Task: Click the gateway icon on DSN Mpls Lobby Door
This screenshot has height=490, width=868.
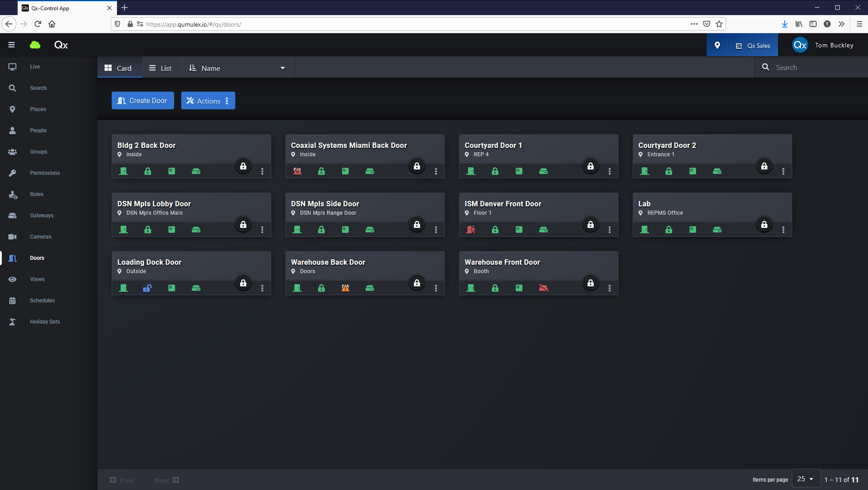Action: (196, 229)
